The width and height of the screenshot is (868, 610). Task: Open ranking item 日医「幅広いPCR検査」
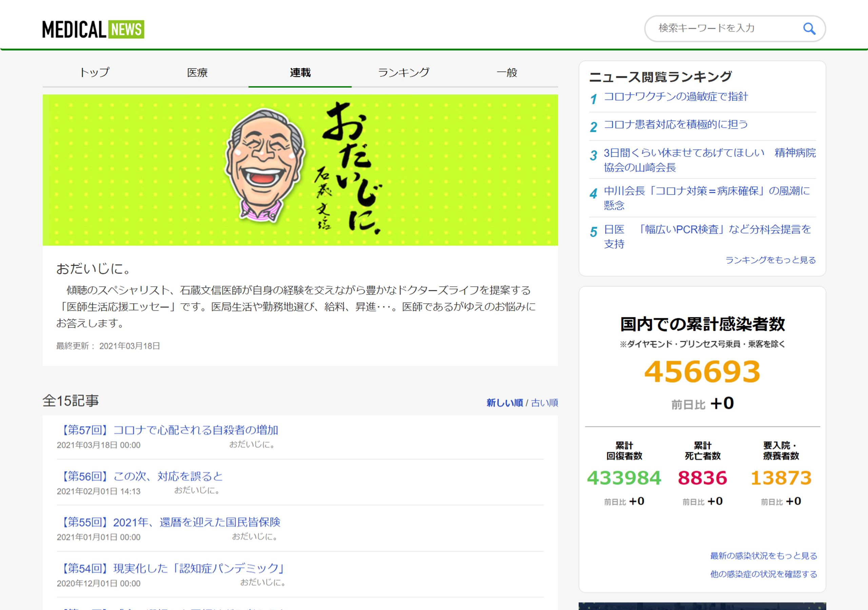click(707, 237)
